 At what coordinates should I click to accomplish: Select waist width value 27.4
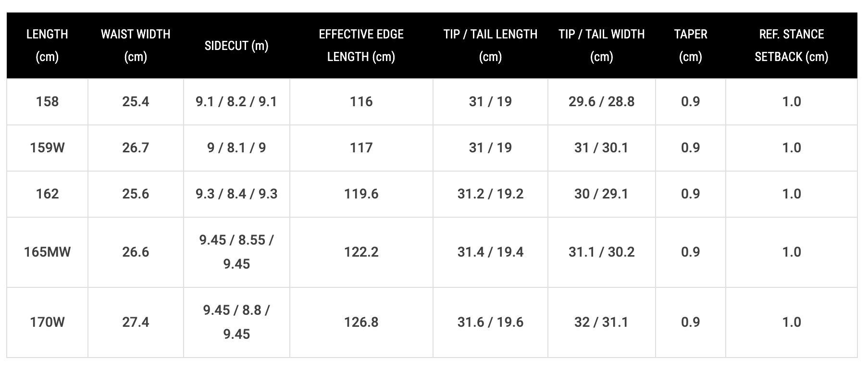click(x=136, y=322)
